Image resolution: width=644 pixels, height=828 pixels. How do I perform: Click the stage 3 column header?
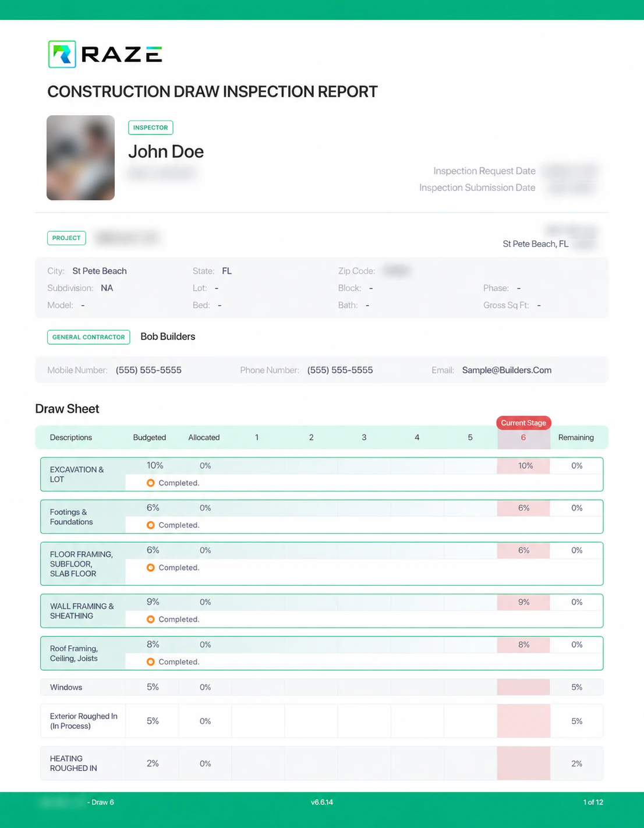pos(364,437)
